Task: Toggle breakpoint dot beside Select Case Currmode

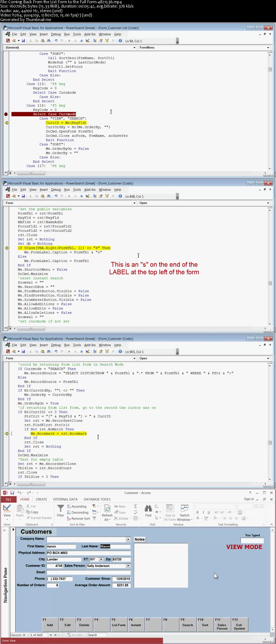Action: [6, 114]
